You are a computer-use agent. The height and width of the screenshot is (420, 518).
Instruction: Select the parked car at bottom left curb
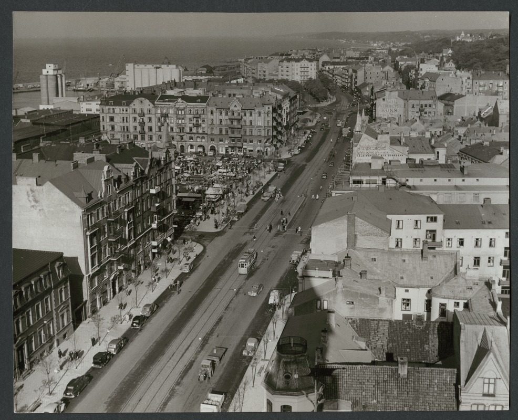coord(76,386)
